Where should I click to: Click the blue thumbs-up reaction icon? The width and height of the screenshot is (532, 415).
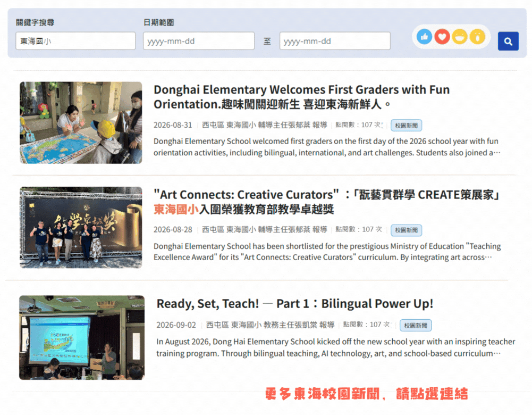(x=424, y=37)
